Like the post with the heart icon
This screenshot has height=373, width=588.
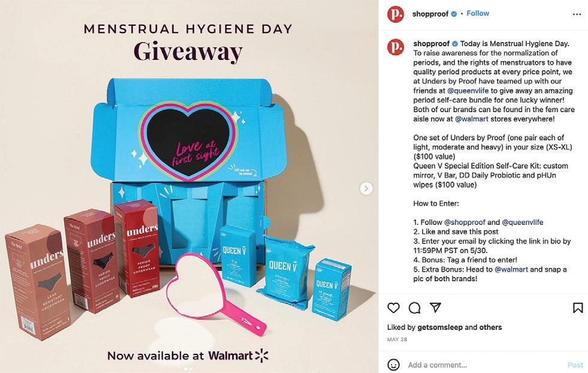[x=393, y=308]
